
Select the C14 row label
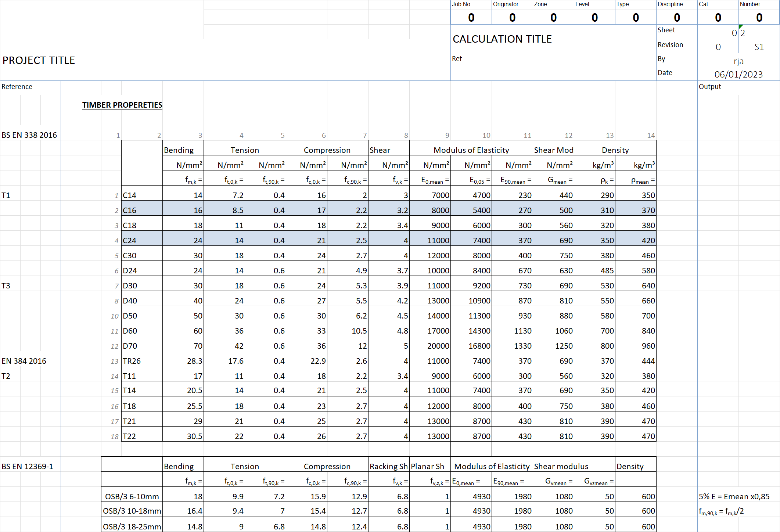coord(142,195)
